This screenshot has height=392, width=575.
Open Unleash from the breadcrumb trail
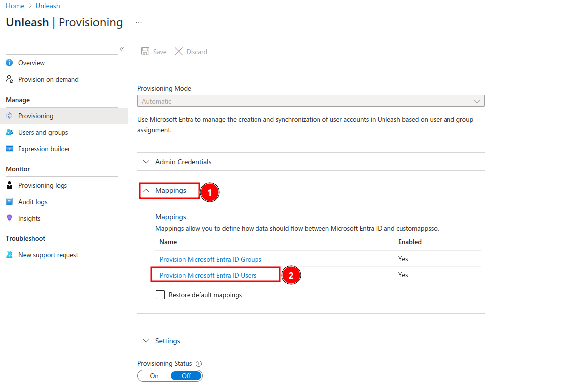coord(47,6)
